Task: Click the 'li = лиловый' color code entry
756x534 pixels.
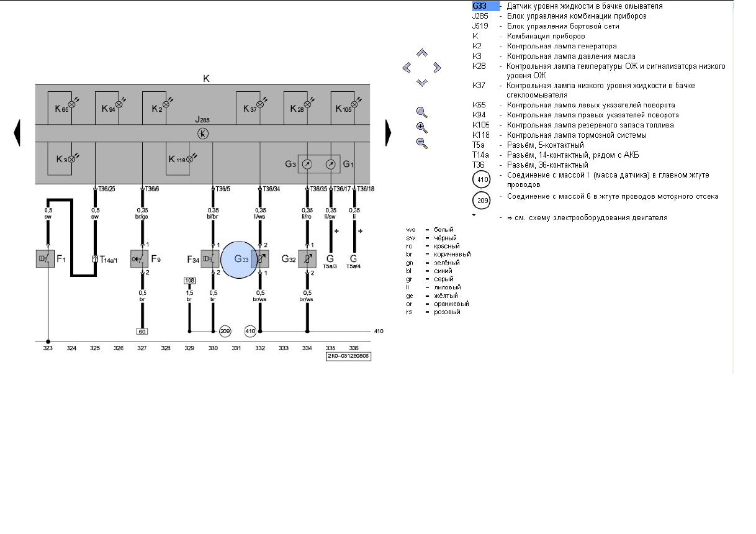Action: coord(433,287)
